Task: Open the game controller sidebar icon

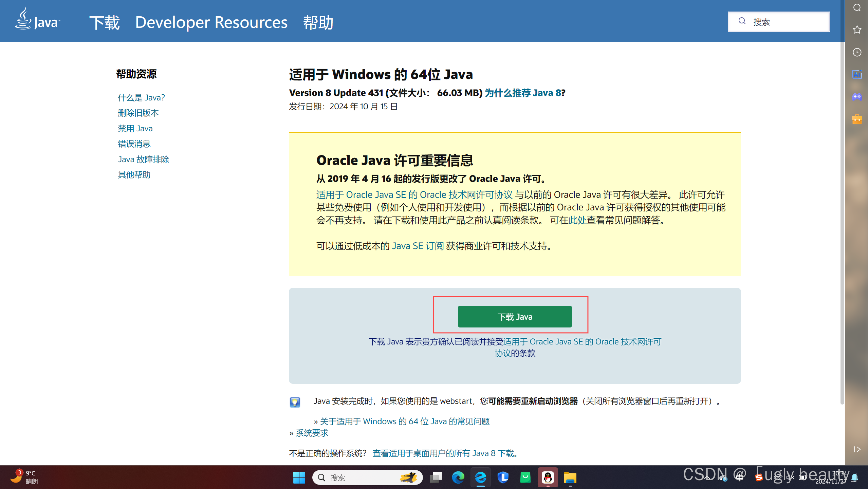Action: pos(857,97)
